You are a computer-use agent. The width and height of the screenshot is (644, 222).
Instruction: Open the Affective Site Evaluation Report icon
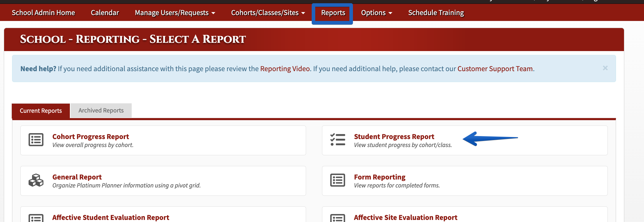coord(338,218)
